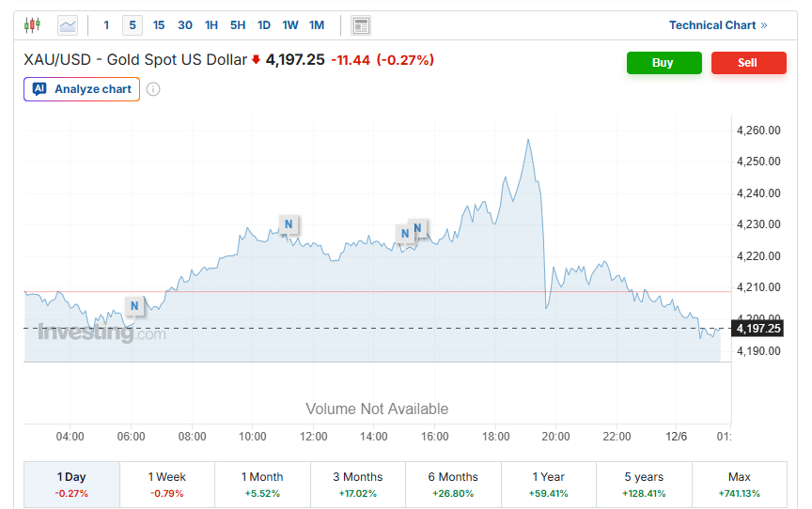
Task: Select the 1 Year performance tab
Action: pyautogui.click(x=548, y=484)
